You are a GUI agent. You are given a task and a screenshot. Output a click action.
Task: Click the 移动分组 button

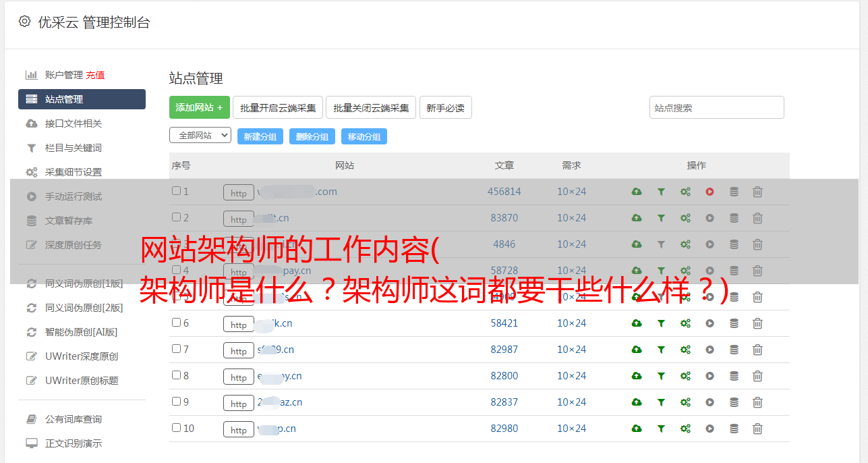click(x=364, y=136)
